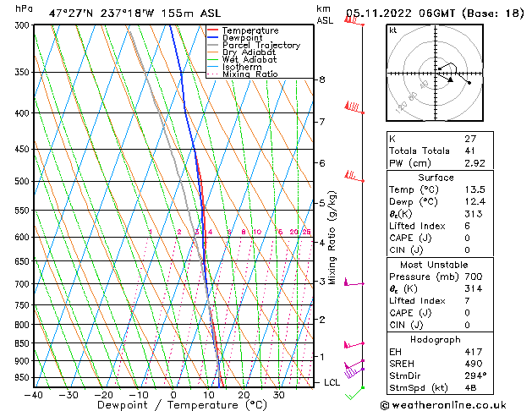Click the Mixing Ratio (g/kg) axis label
Image resolution: width=532 pixels, height=411 pixels.
(x=332, y=238)
